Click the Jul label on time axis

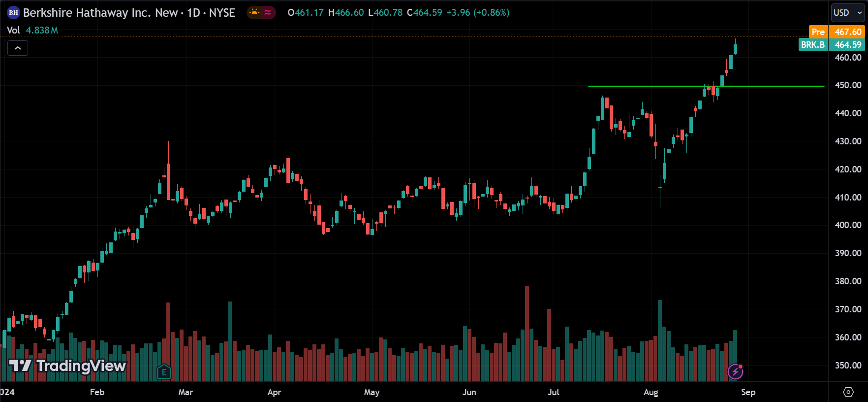pos(554,392)
